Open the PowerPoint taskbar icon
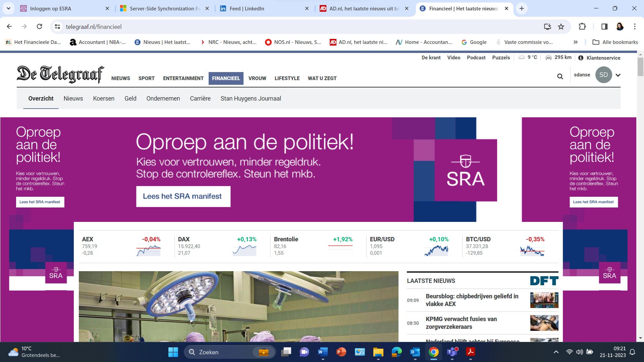The image size is (644, 362). click(341, 352)
